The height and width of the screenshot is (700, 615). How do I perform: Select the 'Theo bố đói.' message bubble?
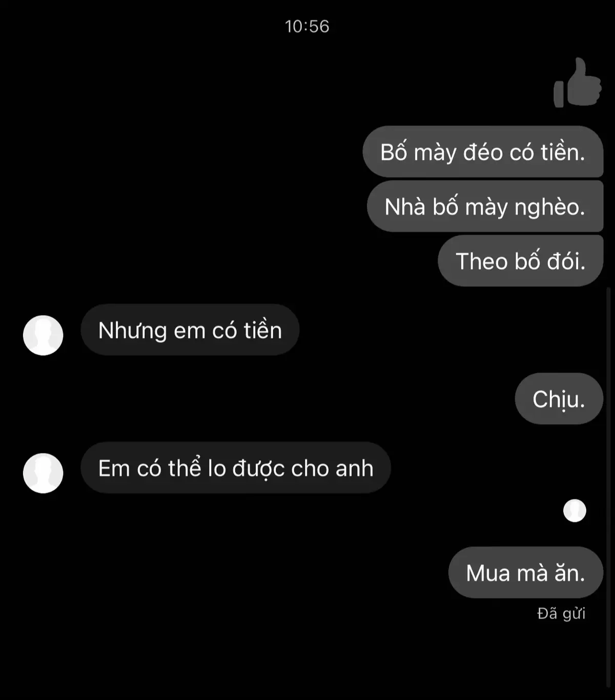(x=520, y=261)
